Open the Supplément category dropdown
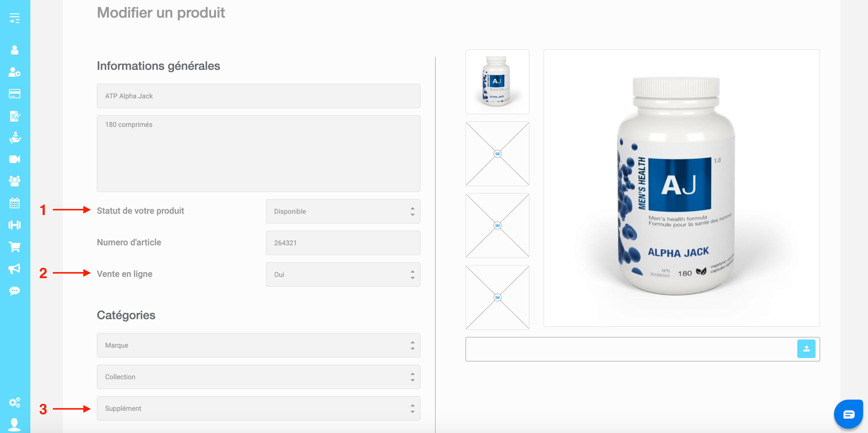 click(258, 408)
